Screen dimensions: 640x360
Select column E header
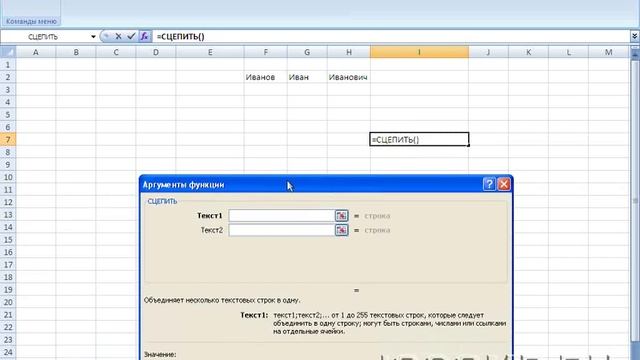coord(210,52)
